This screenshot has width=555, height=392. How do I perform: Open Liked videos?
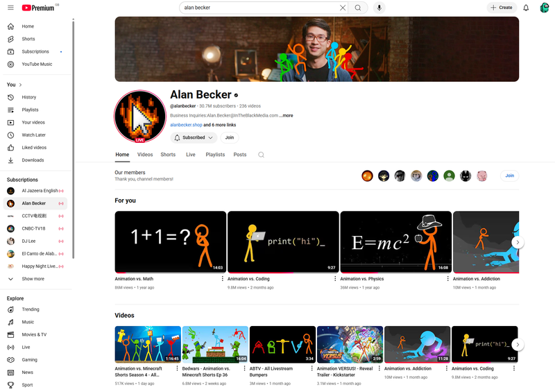(x=35, y=147)
